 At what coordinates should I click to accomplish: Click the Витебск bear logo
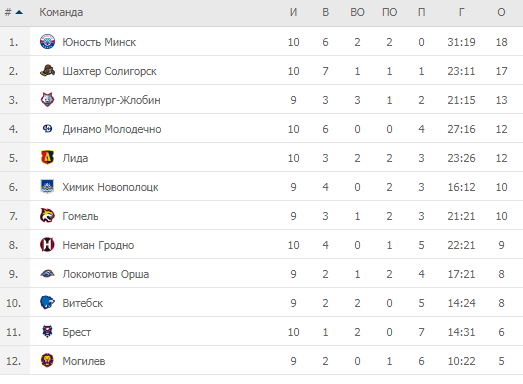click(x=47, y=303)
